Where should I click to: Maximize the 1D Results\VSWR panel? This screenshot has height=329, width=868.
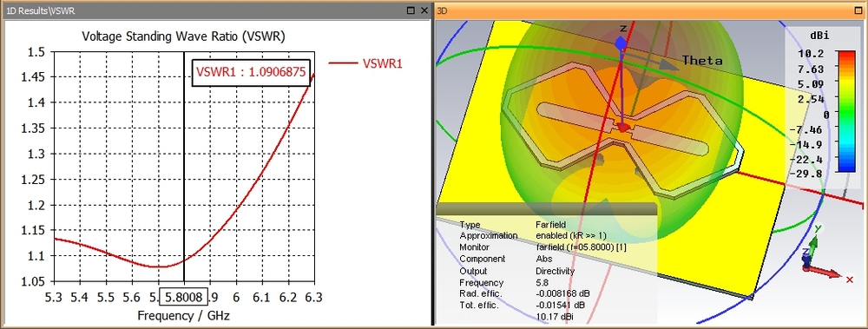pos(411,10)
